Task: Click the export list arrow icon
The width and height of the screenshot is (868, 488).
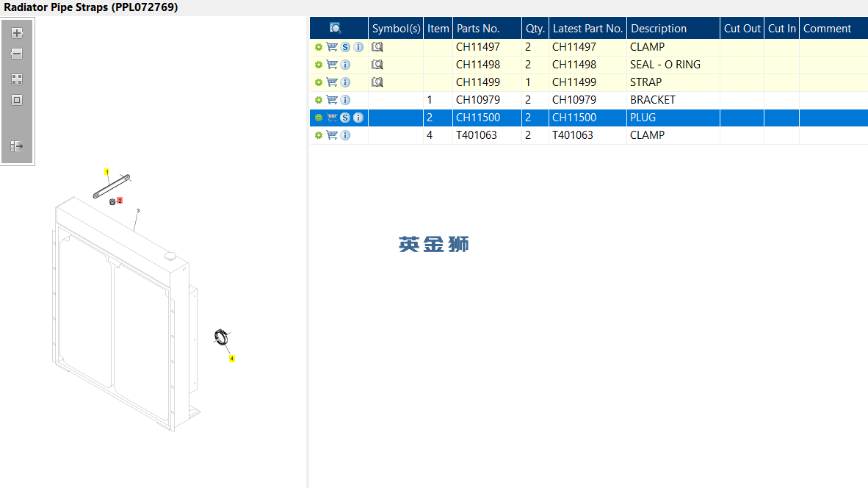Action: (x=17, y=146)
